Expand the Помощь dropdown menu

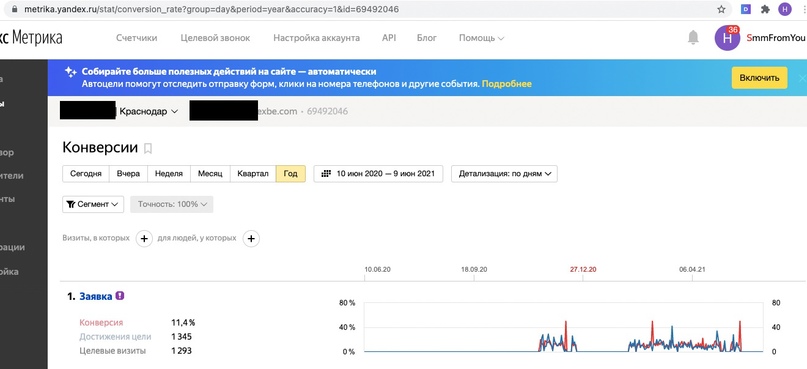click(x=481, y=38)
